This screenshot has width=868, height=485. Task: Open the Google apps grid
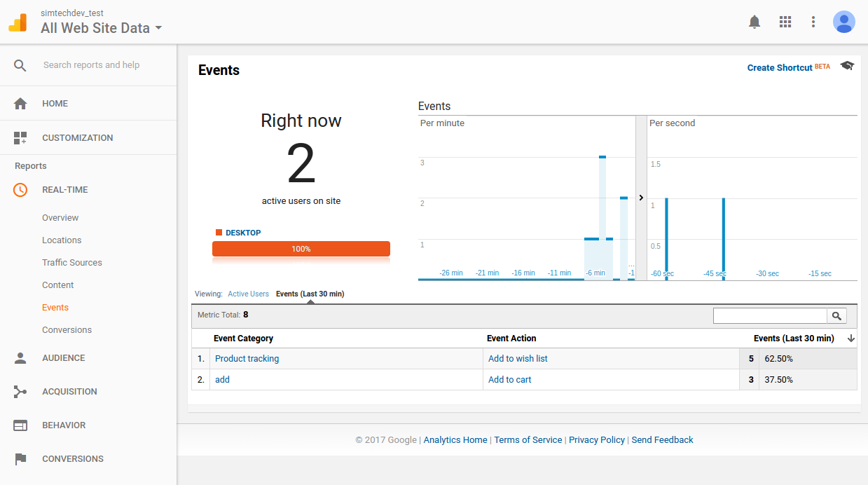pyautogui.click(x=785, y=22)
